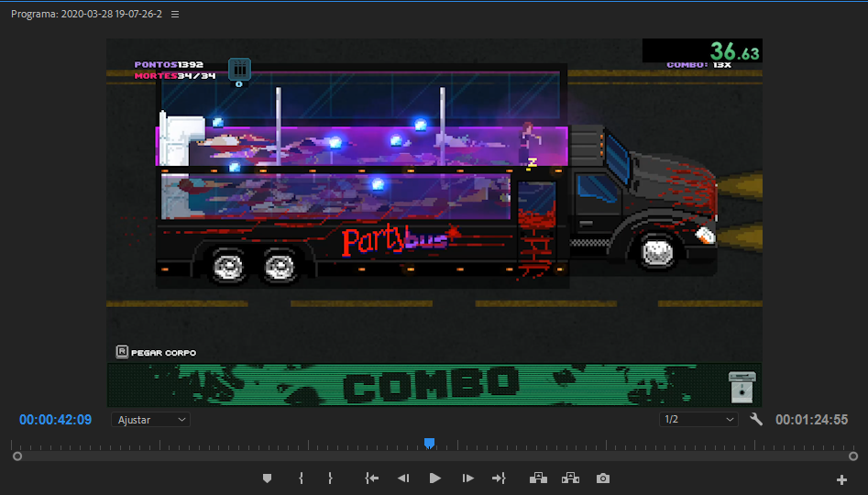This screenshot has height=495, width=868.
Task: Click the video frame preview image
Action: click(434, 223)
